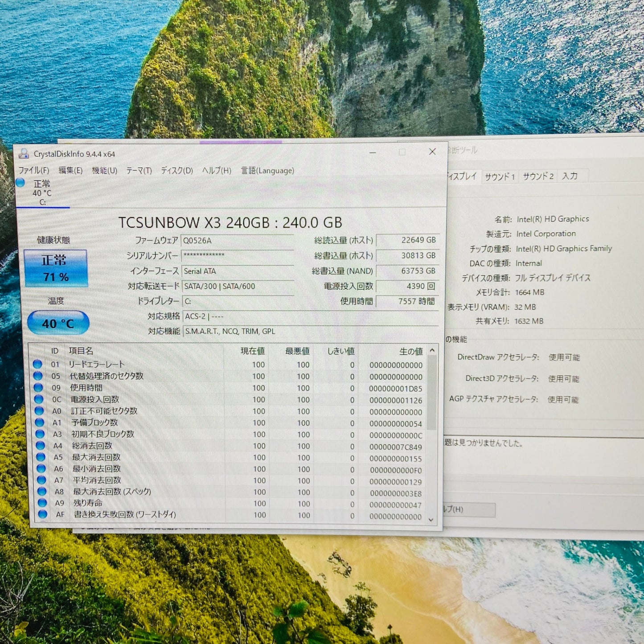Open the 機能(U) function menu
This screenshot has width=644, height=644.
tap(104, 170)
